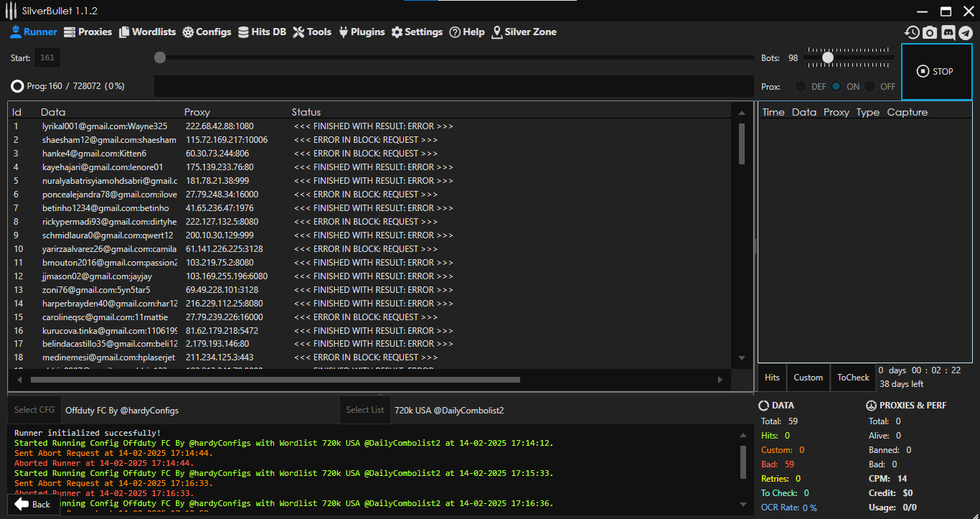Click the results list scroll-down arrow
The height and width of the screenshot is (519, 980).
click(742, 358)
